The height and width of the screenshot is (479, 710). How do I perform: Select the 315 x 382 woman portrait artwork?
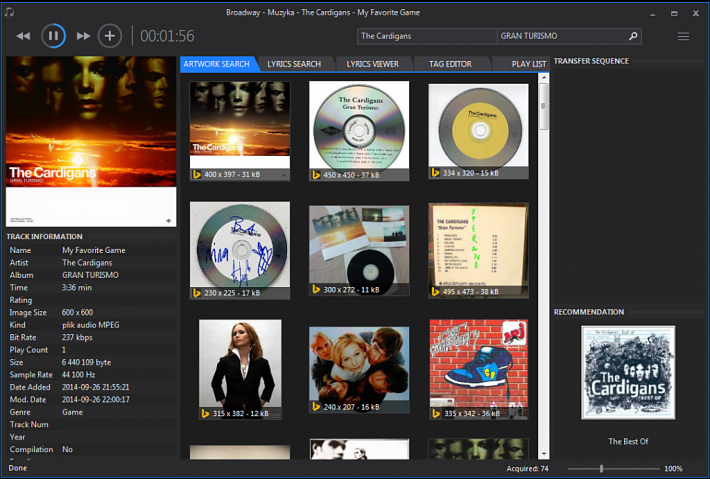pyautogui.click(x=240, y=369)
